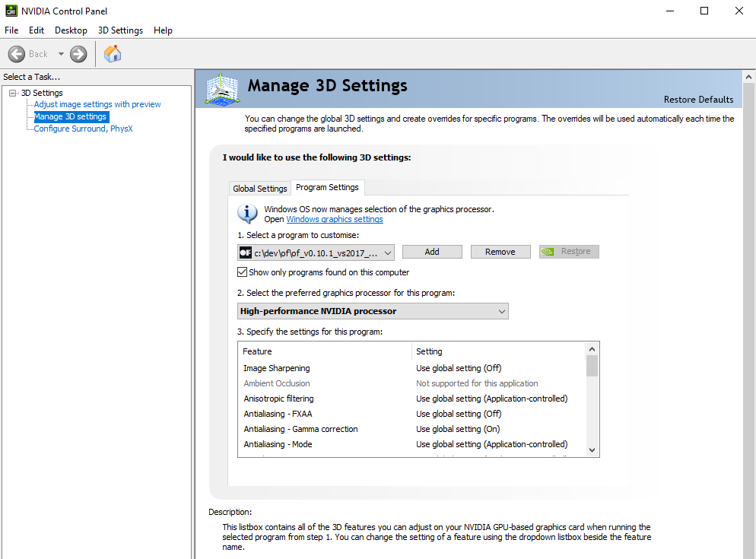
Task: Collapse the 3D Settings tree node
Action: click(13, 93)
